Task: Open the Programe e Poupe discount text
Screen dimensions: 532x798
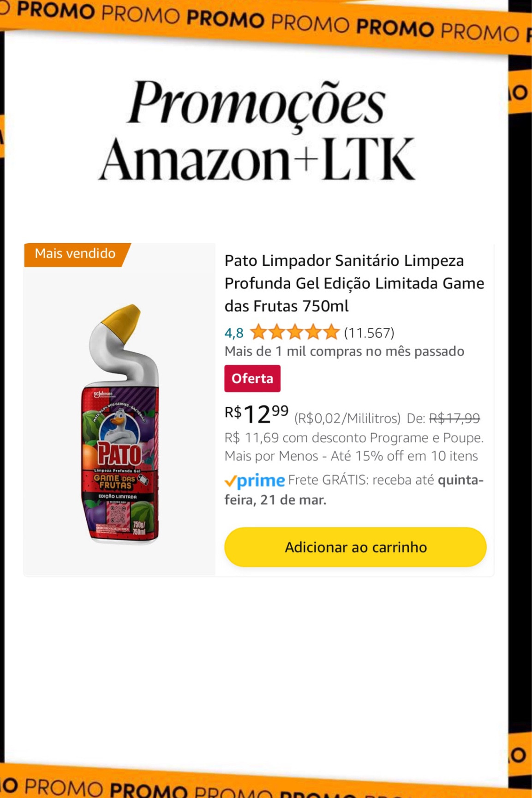Action: tap(354, 437)
